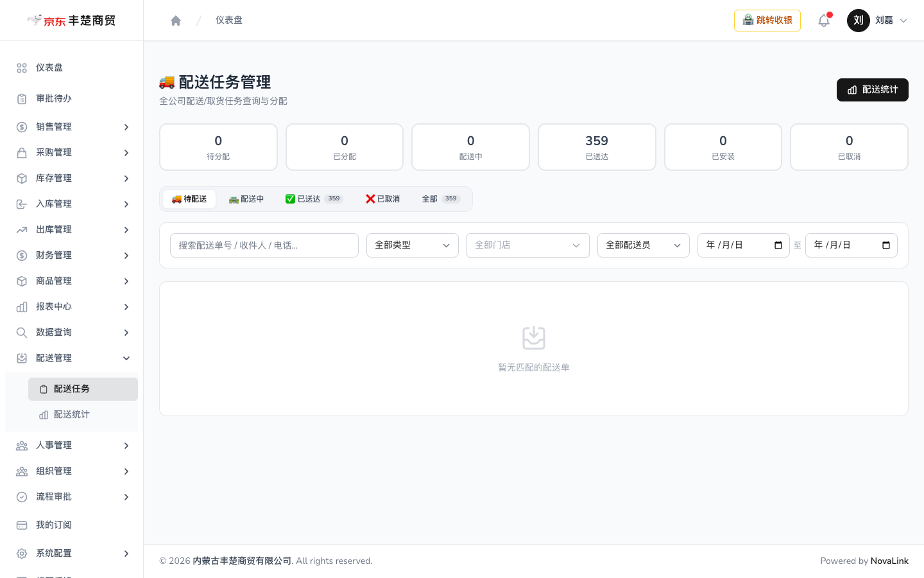Click the home icon in breadcrumb
924x578 pixels.
[x=176, y=21]
